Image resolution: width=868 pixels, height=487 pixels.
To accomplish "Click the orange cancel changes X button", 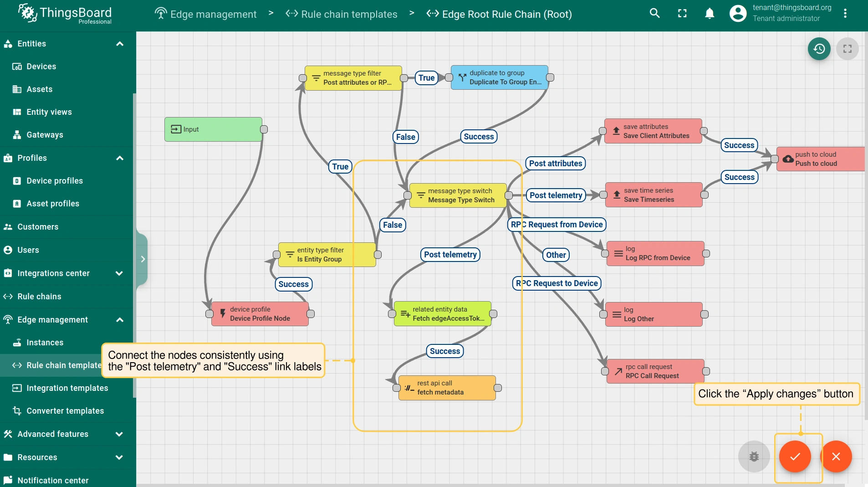I will [x=836, y=456].
